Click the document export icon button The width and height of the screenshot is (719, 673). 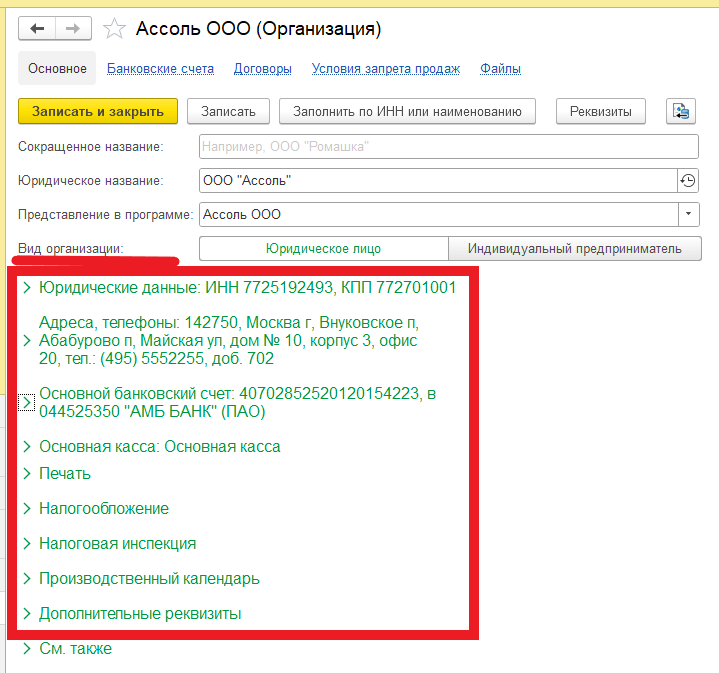[680, 111]
